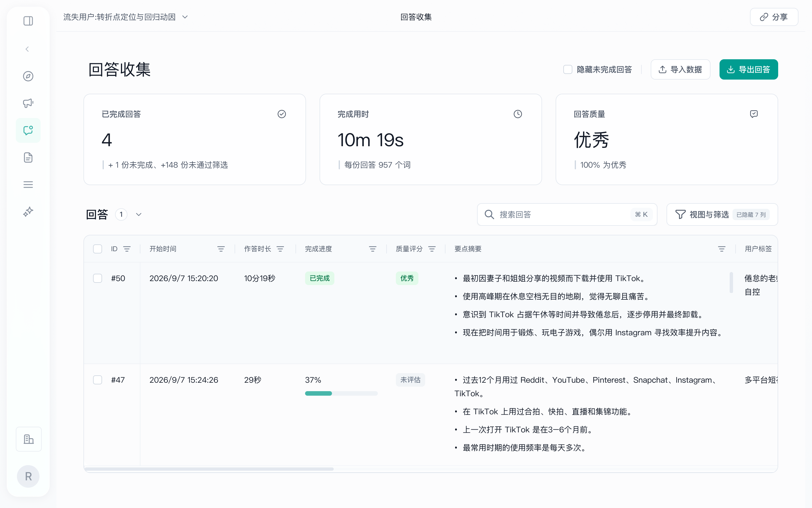Expand the 回答 count chevron dropdown
Screen dimensions: 812x508
139,214
